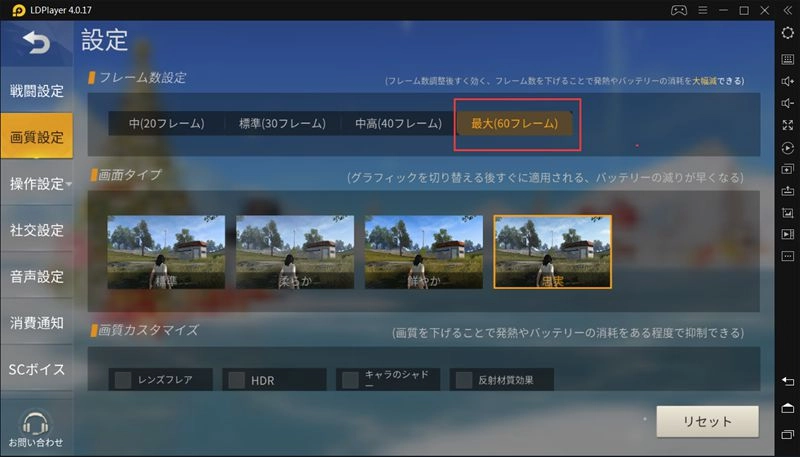This screenshot has height=457, width=800.
Task: Open LDPlayer gamepad settings icon
Action: (x=679, y=10)
